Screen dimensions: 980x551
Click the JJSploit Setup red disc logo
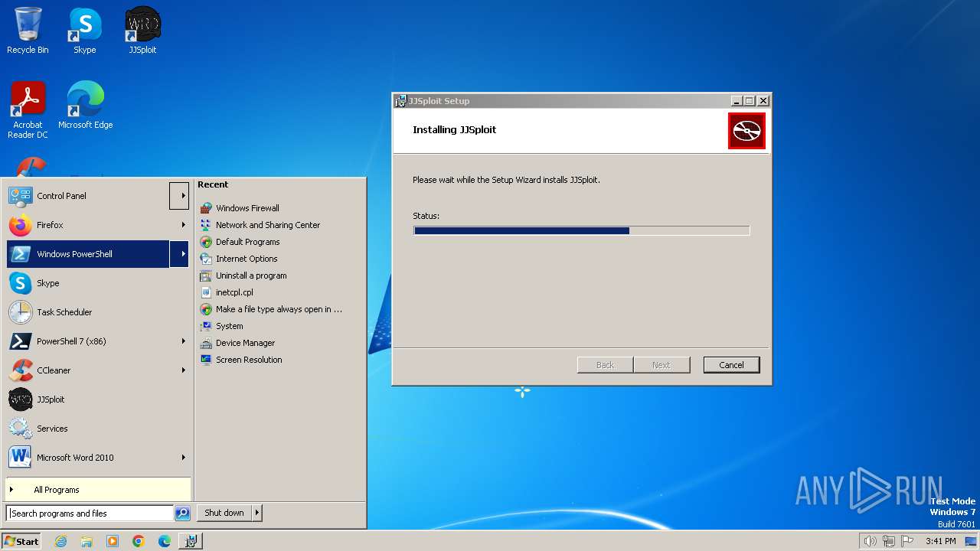coord(746,131)
